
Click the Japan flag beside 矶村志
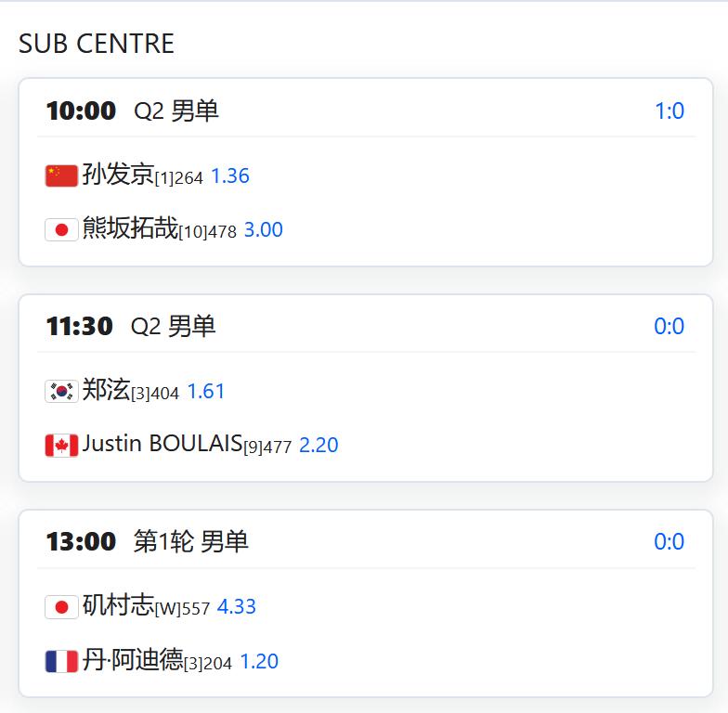point(61,606)
